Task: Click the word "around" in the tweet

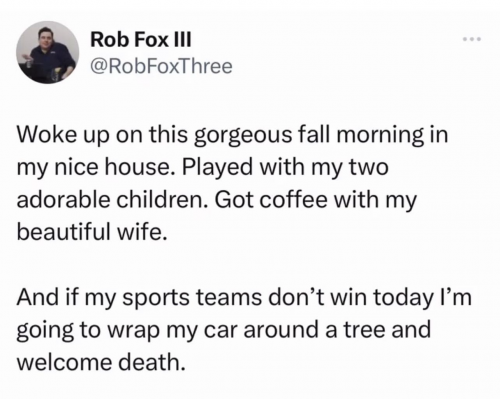Action: (281, 330)
